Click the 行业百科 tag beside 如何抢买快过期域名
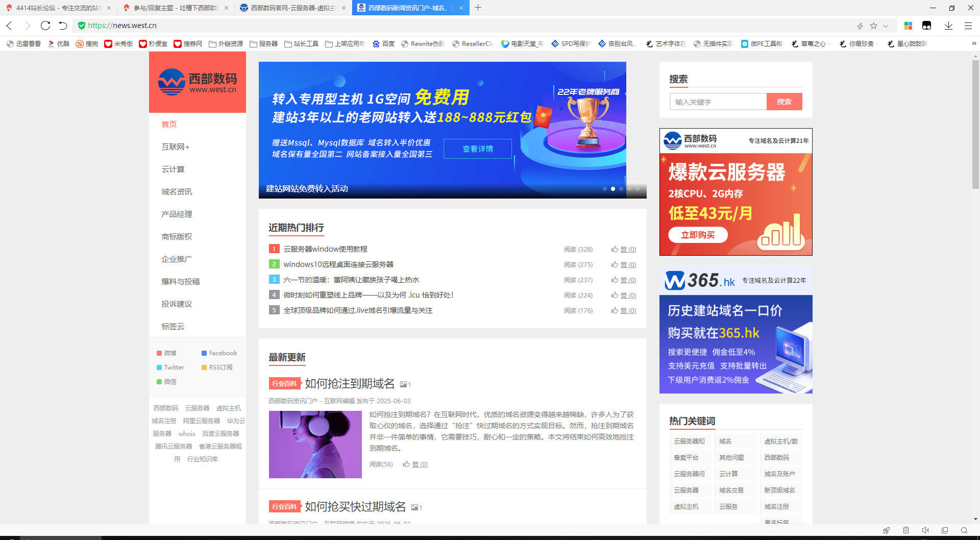980x540 pixels. 285,506
